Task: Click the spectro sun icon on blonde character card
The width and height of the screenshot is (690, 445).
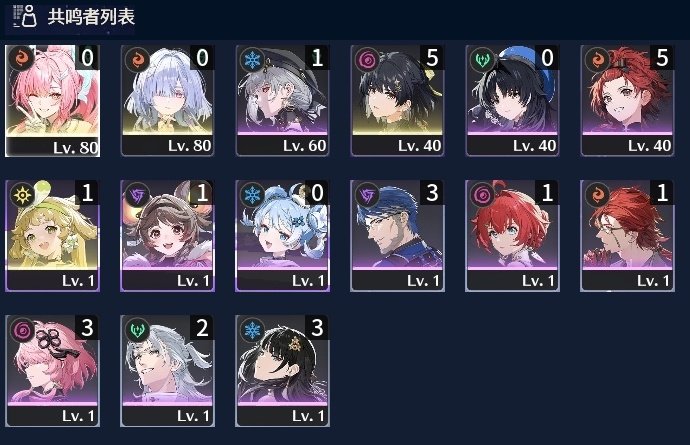Action: pos(22,195)
